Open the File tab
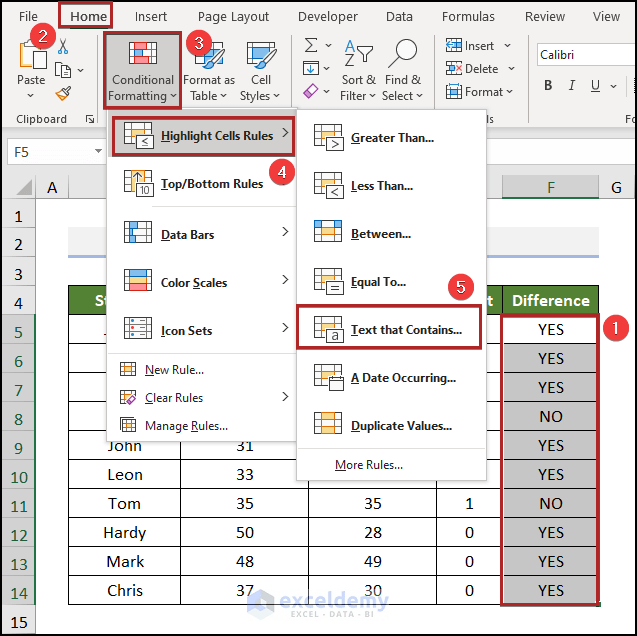 [28, 16]
